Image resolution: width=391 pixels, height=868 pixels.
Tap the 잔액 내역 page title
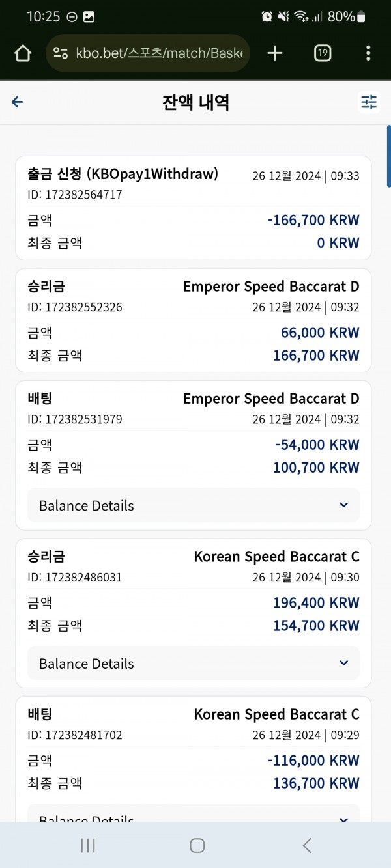pyautogui.click(x=195, y=102)
